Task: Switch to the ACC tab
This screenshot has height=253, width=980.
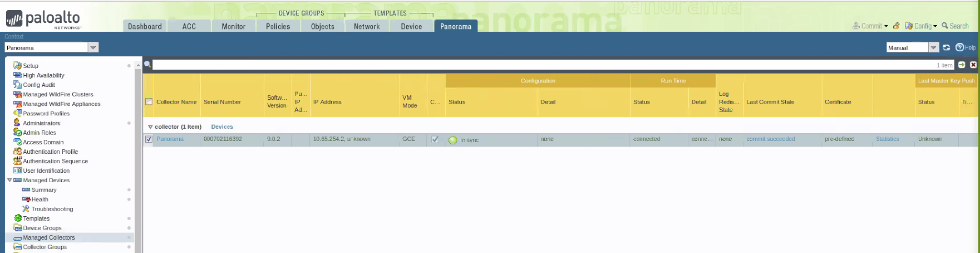Action: pos(189,26)
